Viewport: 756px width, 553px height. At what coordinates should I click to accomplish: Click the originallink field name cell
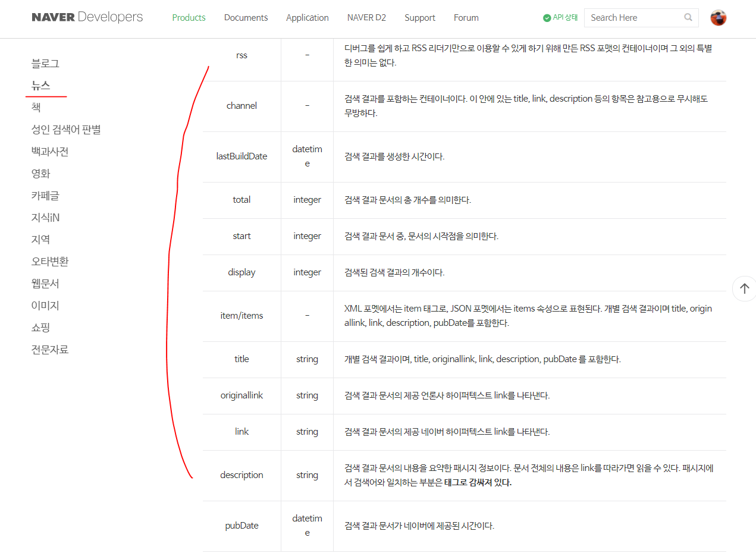(241, 395)
